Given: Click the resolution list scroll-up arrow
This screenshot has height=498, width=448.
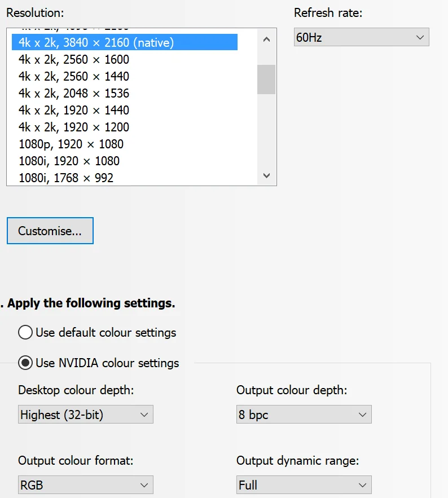Looking at the screenshot, I should 266,39.
